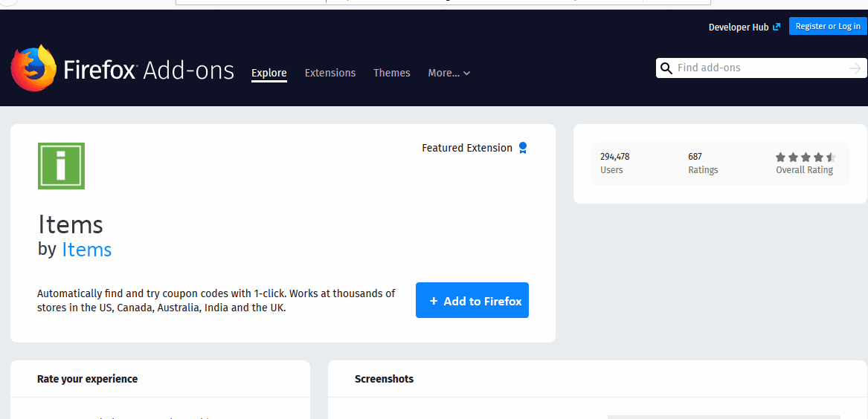Click the Firefox Add-ons wordmark
The height and width of the screenshot is (419, 868).
pyautogui.click(x=149, y=71)
